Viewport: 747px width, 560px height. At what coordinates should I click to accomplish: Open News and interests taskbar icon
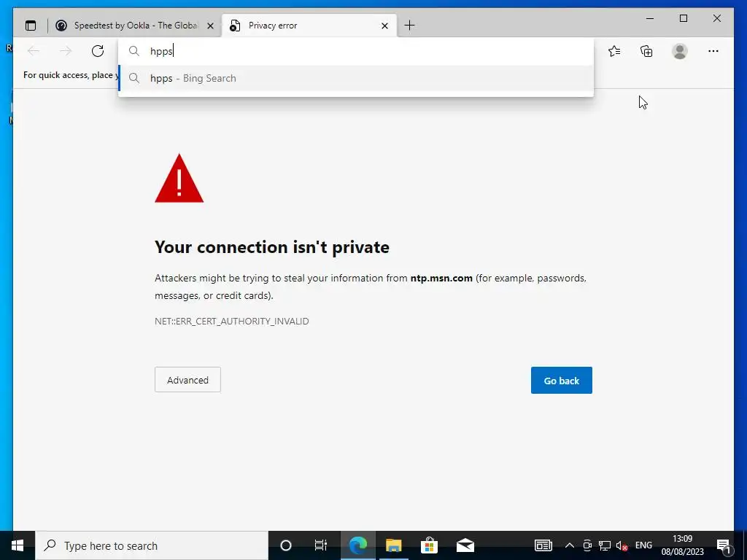(543, 545)
